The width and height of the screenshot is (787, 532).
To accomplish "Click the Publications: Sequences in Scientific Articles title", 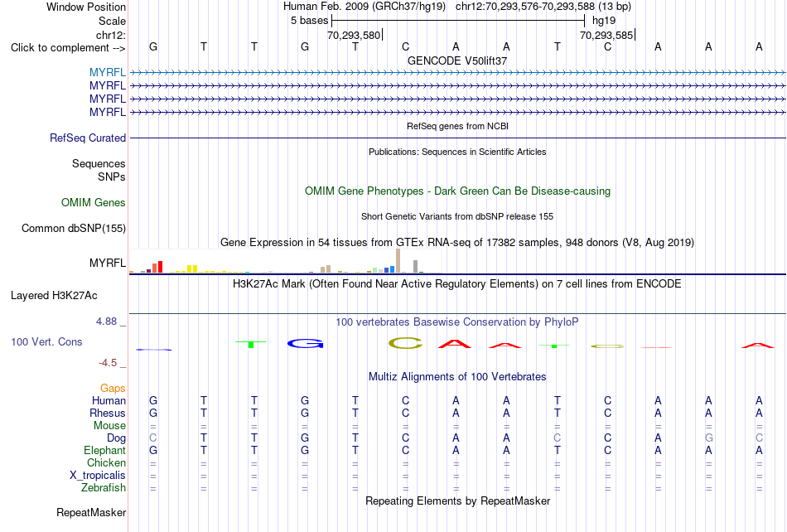I will (x=457, y=152).
